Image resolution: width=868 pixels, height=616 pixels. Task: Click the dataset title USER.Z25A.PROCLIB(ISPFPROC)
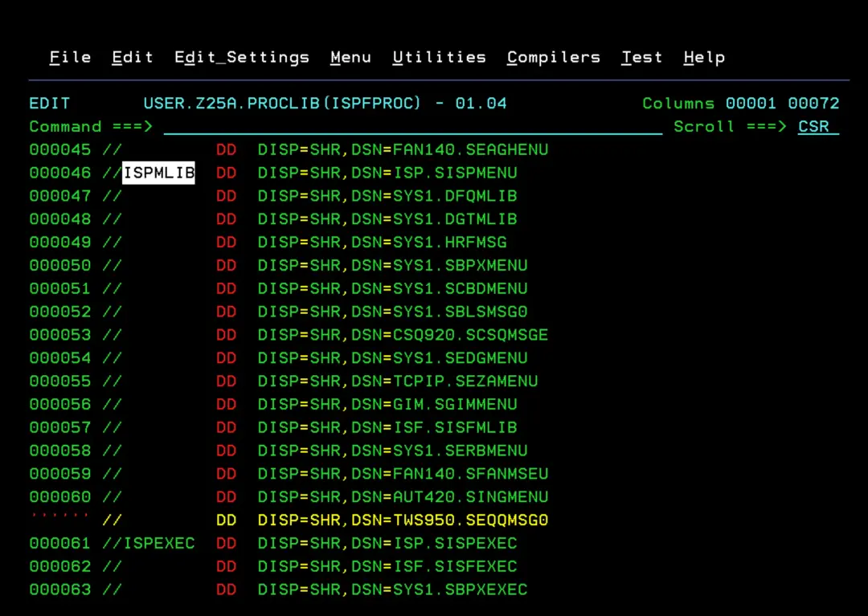pos(282,104)
